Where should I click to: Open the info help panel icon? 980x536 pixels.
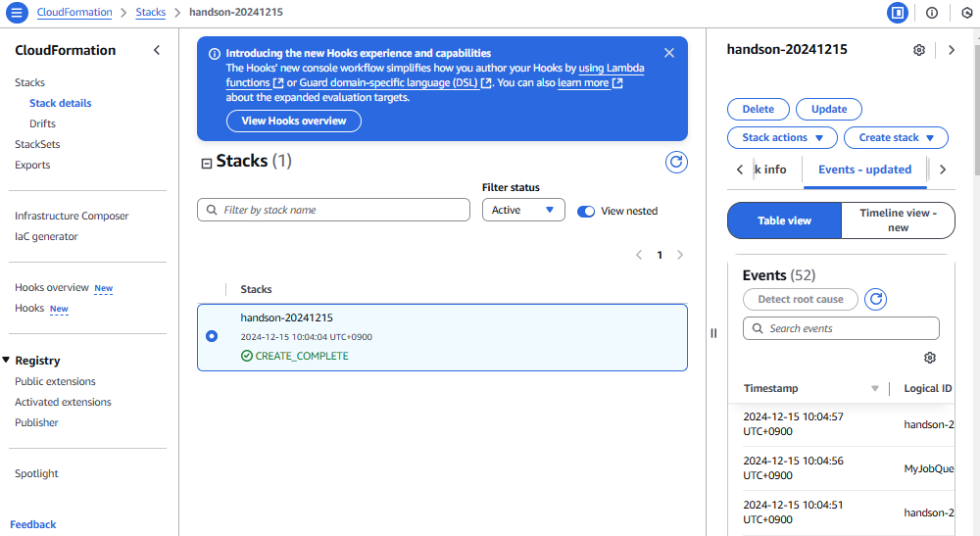[932, 13]
